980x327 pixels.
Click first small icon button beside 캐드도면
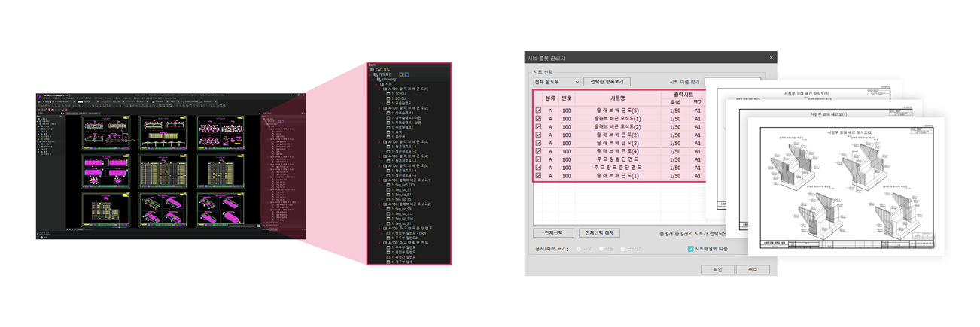(x=402, y=74)
